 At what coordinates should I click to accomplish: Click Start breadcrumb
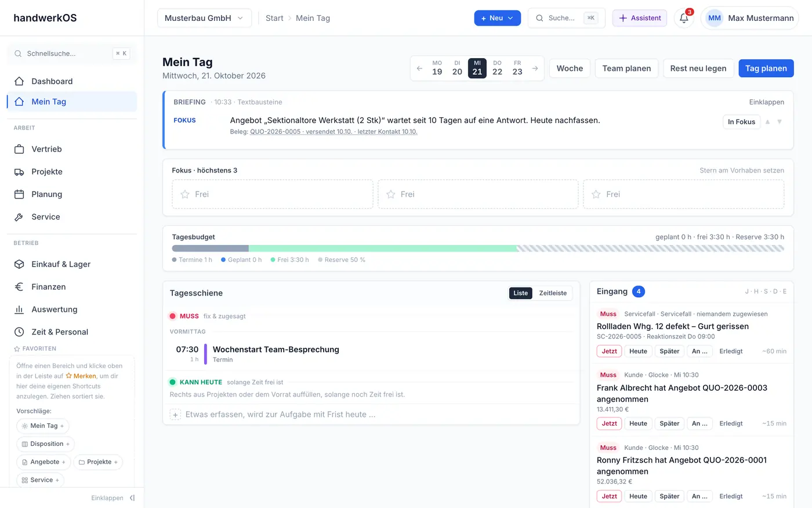(274, 18)
